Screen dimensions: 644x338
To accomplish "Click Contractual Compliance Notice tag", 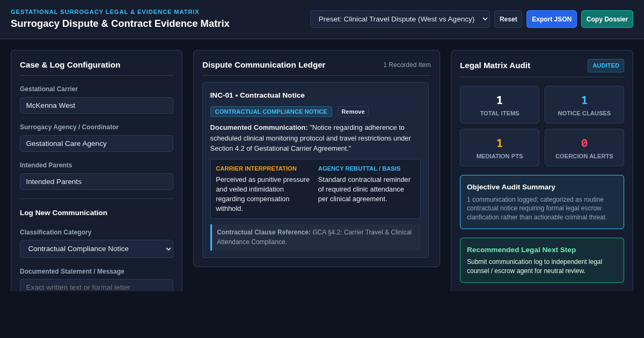I will tap(271, 112).
